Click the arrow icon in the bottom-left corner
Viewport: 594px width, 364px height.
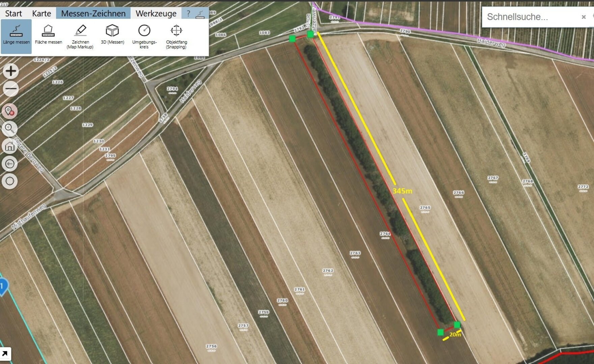pos(5,354)
